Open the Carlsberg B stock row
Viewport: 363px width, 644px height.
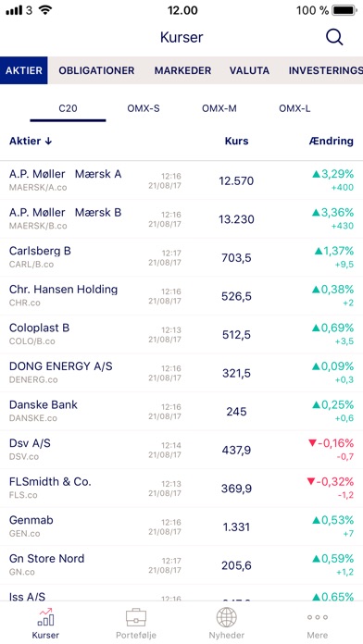point(181,257)
